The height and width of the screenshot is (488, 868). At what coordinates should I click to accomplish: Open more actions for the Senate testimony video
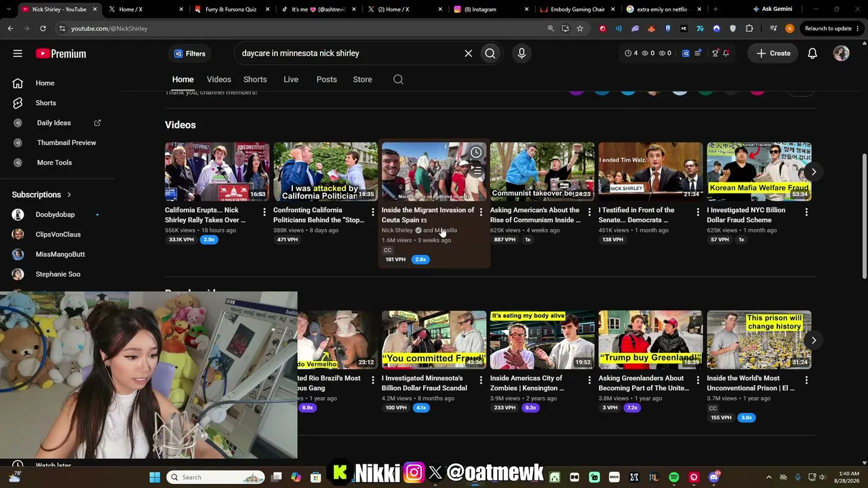pos(698,212)
